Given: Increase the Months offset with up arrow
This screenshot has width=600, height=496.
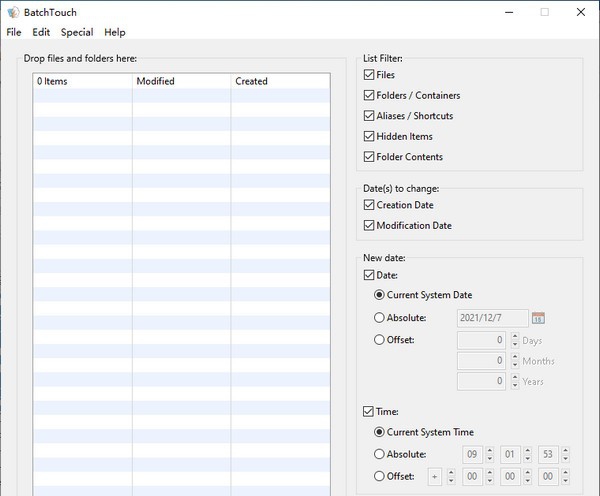Looking at the screenshot, I should tap(515, 357).
